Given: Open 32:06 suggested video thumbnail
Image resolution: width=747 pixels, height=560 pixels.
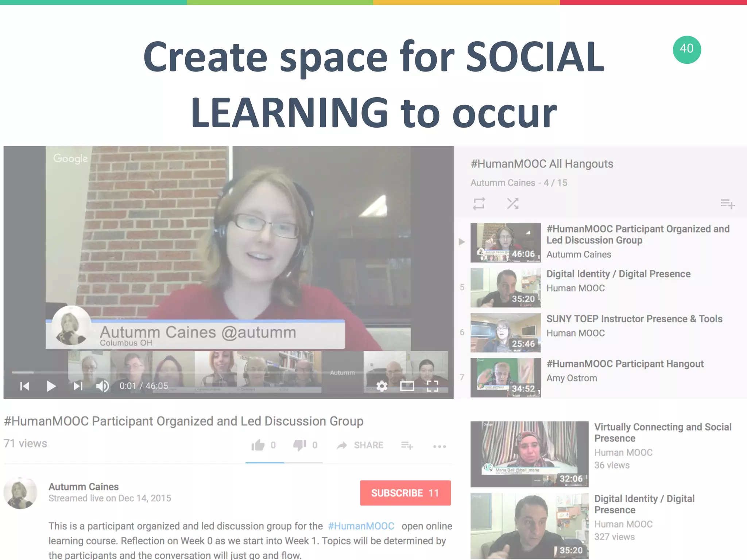Looking at the screenshot, I should [x=529, y=454].
